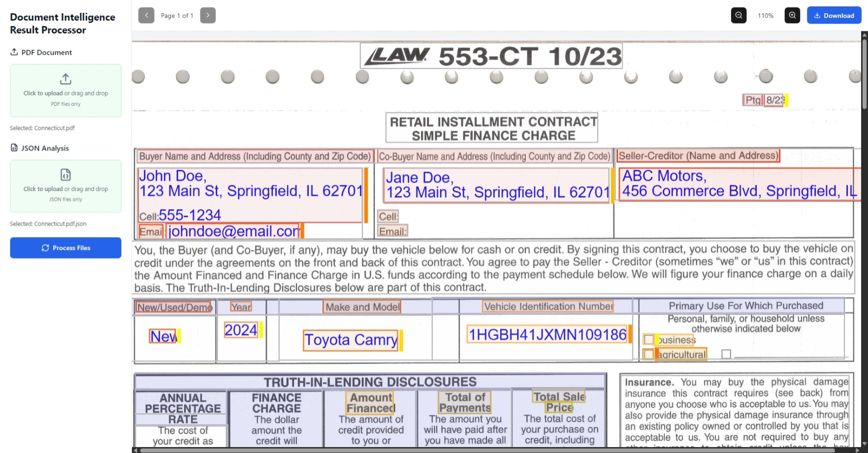Click the 'Ptg' label near the top
The image size is (868, 453).
point(753,100)
